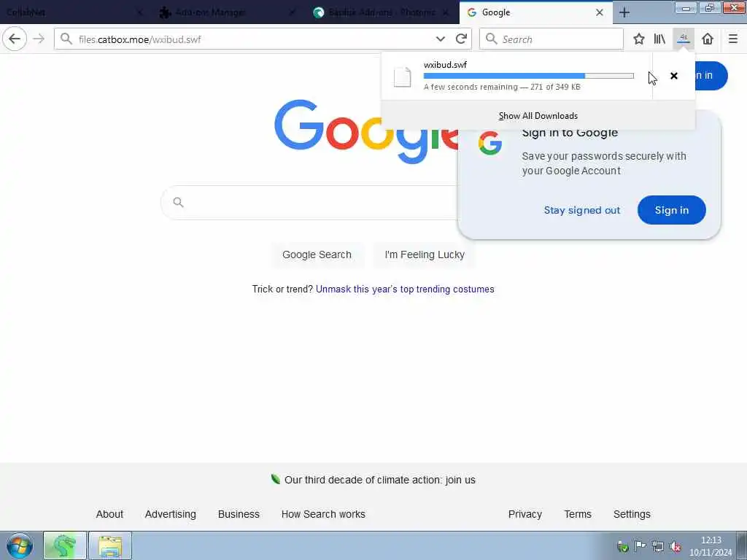The width and height of the screenshot is (747, 560).
Task: Close the Google tab
Action: [600, 13]
